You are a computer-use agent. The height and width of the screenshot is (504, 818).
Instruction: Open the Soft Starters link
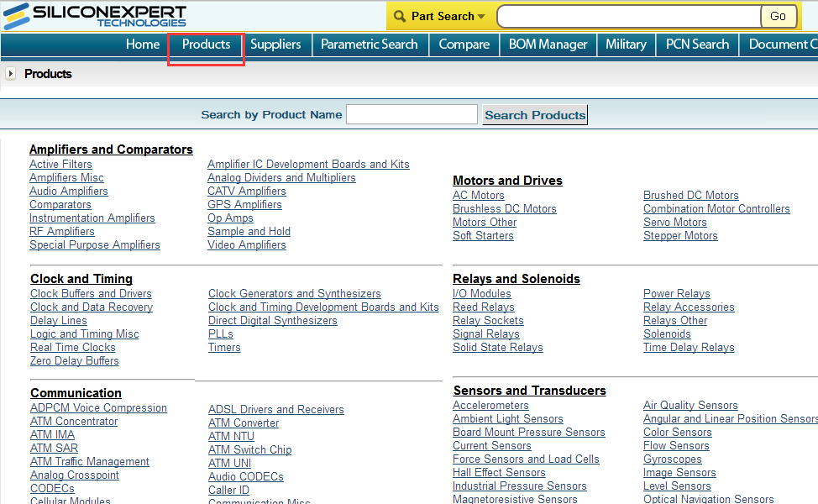coord(483,235)
